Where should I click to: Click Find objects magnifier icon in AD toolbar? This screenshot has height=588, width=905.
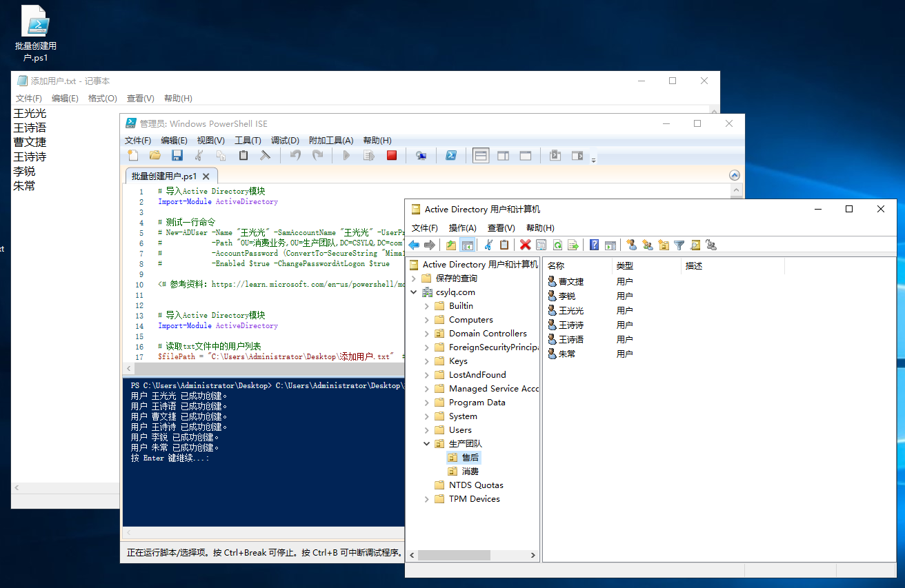point(695,245)
